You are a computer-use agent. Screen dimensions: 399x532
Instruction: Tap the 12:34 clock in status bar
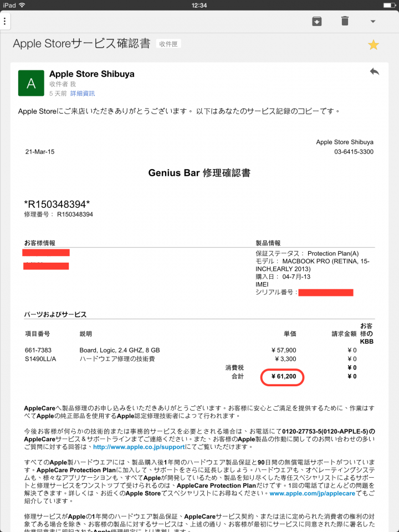(199, 5)
